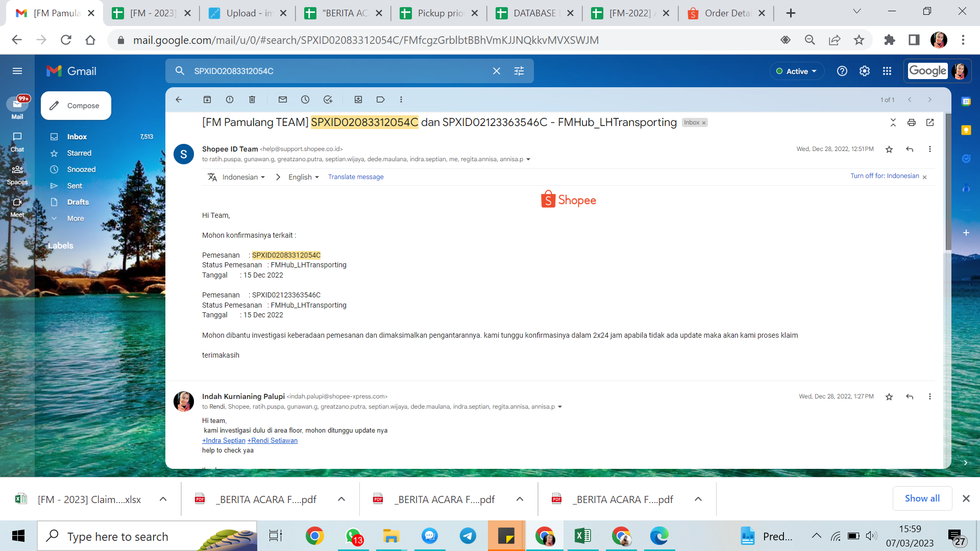This screenshot has height=551, width=980.
Task: Bookmark this page with star icon
Action: click(859, 40)
